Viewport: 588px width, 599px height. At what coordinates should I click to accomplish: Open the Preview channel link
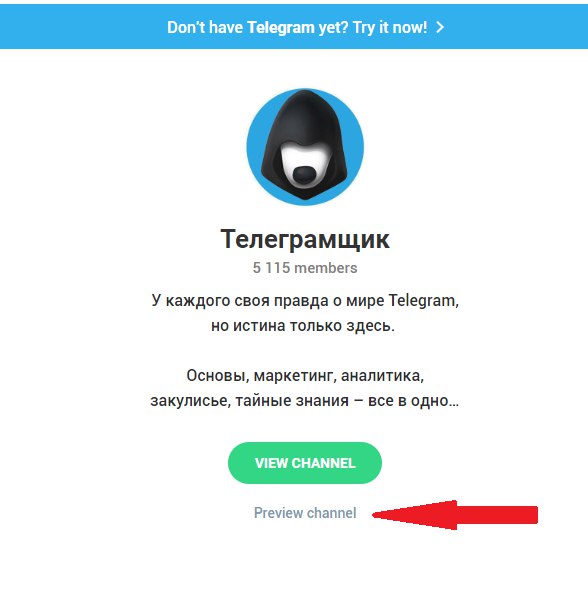pos(305,513)
